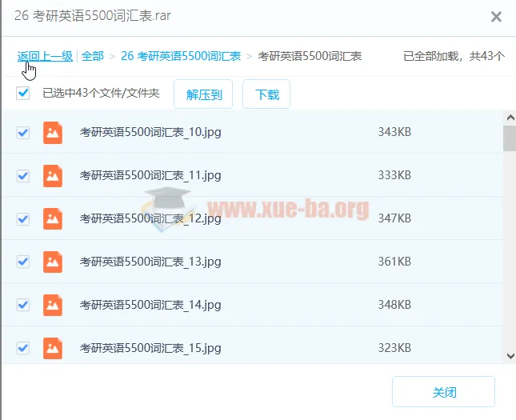Click scrollbar down arrow in file list
The image size is (516, 420).
point(509,356)
